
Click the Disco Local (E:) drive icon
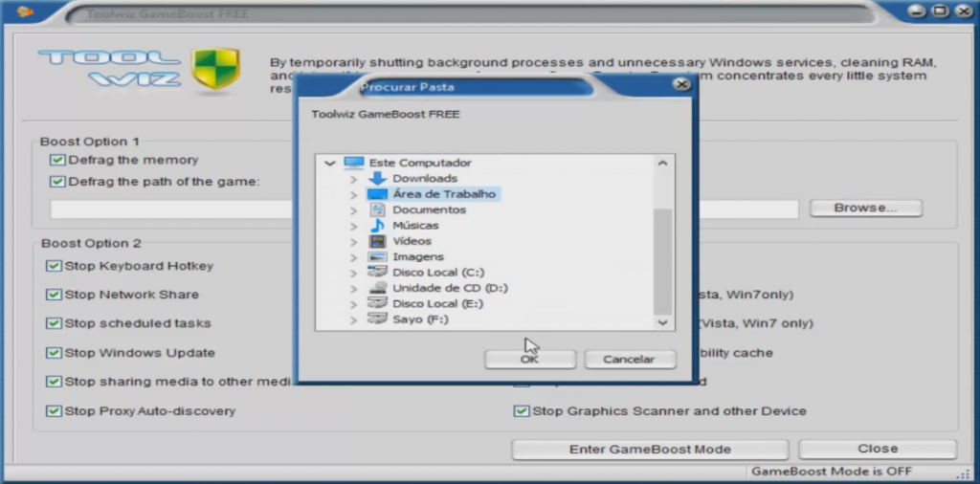377,303
